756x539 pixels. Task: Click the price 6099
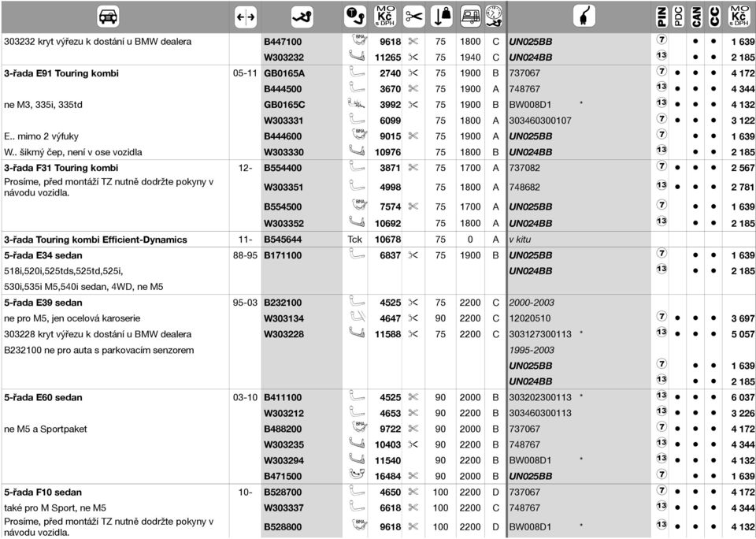pos(390,121)
